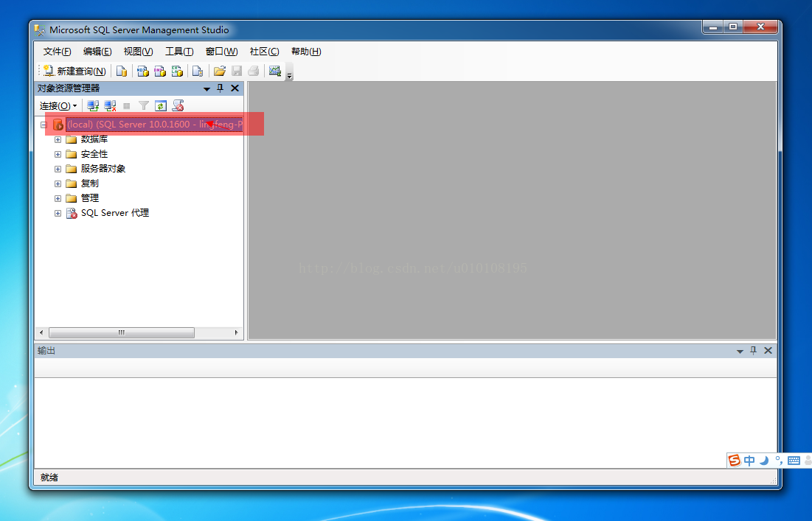Click the SQL Server Compact query icon
Viewport: 812px width, 521px height.
[x=198, y=71]
